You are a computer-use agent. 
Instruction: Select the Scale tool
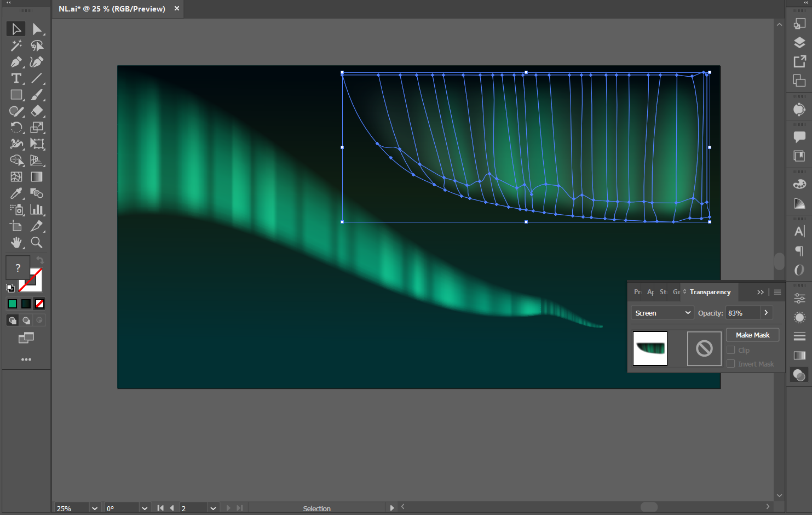pyautogui.click(x=37, y=128)
